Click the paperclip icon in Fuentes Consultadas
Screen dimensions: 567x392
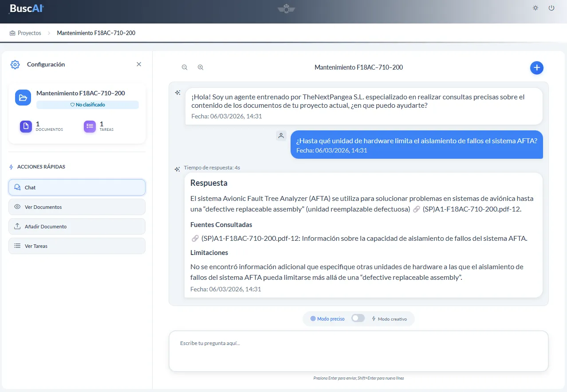195,238
